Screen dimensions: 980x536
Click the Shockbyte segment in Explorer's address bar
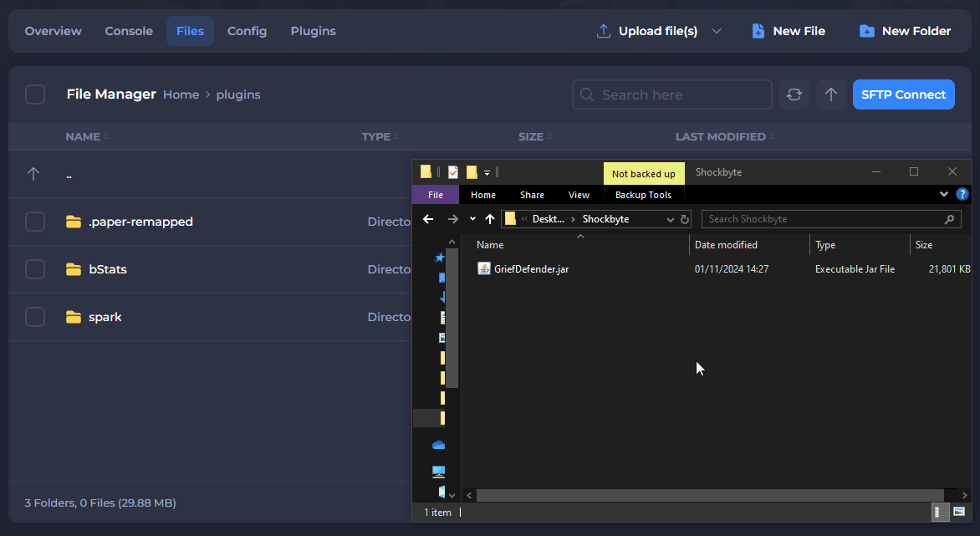pos(605,219)
